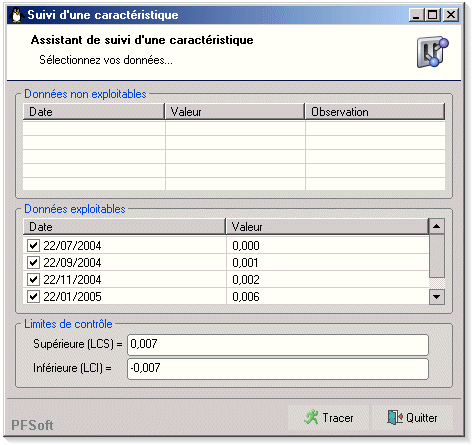Select the Observation column header
This screenshot has width=473, height=445.
point(375,112)
